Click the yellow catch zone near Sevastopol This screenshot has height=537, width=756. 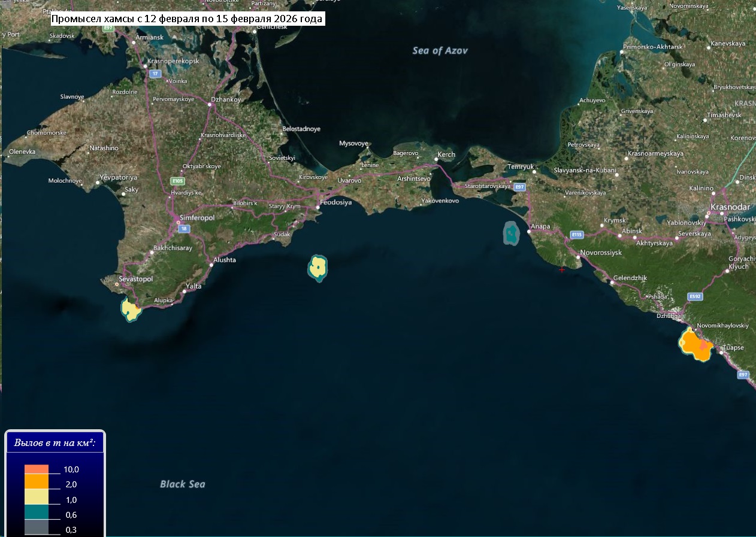pos(130,309)
